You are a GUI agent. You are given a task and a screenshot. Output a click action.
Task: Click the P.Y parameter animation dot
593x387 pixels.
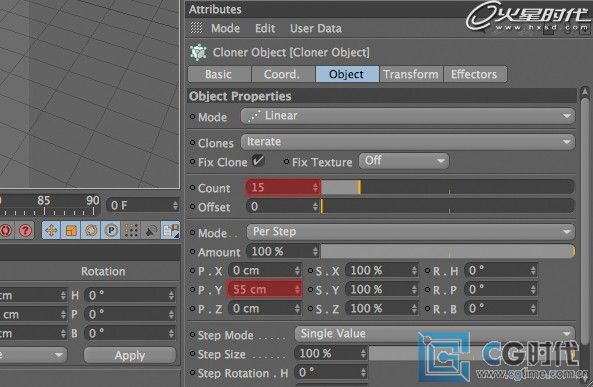(x=192, y=290)
